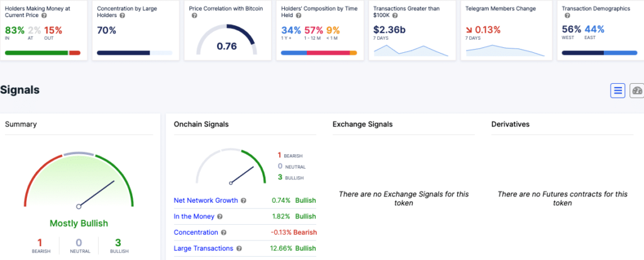Click Transaction Demographics help icon
The height and width of the screenshot is (260, 644).
[x=567, y=16]
